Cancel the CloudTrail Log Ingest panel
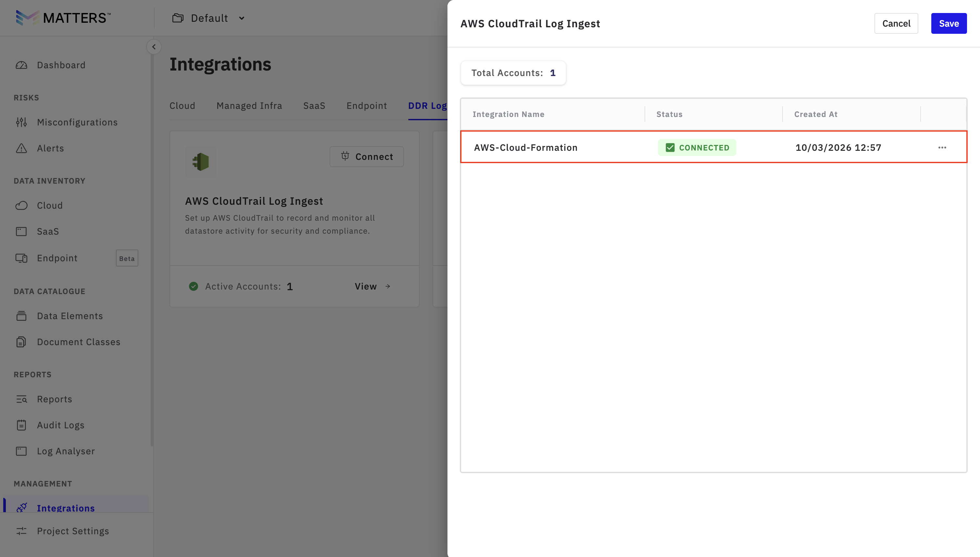Screen dimensions: 980x557 (896, 23)
